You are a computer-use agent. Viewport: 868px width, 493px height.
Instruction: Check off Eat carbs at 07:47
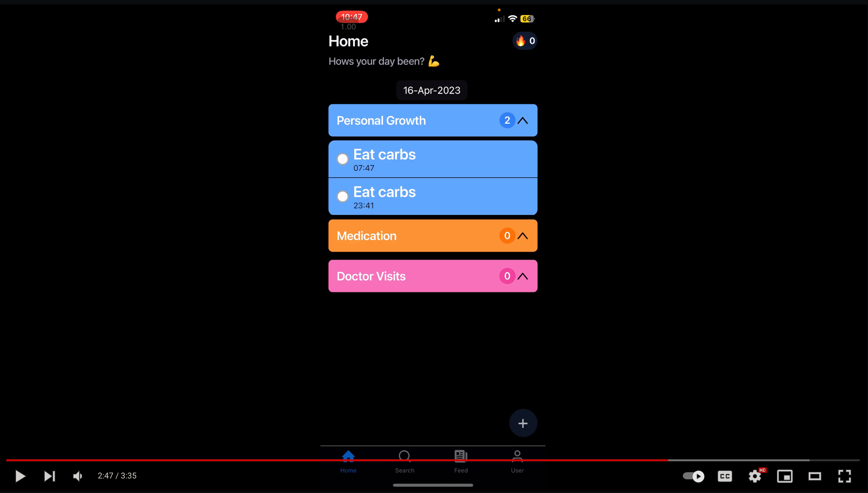click(x=343, y=159)
